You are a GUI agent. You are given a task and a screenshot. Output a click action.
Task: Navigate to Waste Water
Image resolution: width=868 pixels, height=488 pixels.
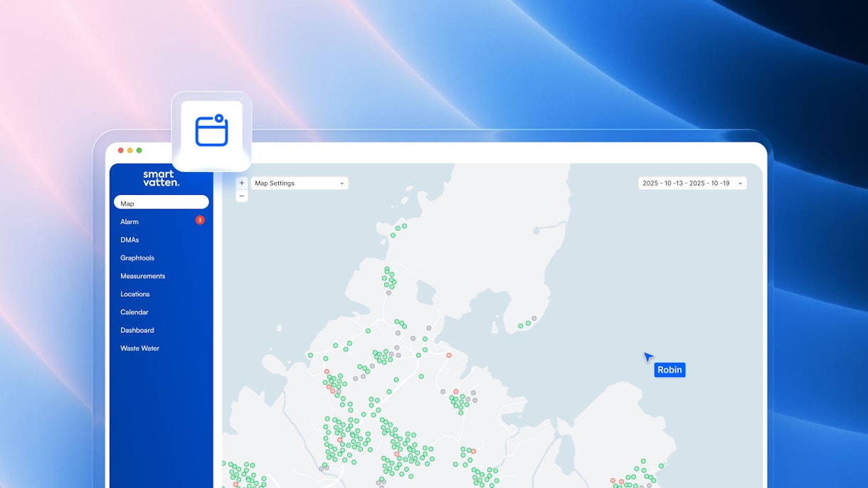coord(139,348)
